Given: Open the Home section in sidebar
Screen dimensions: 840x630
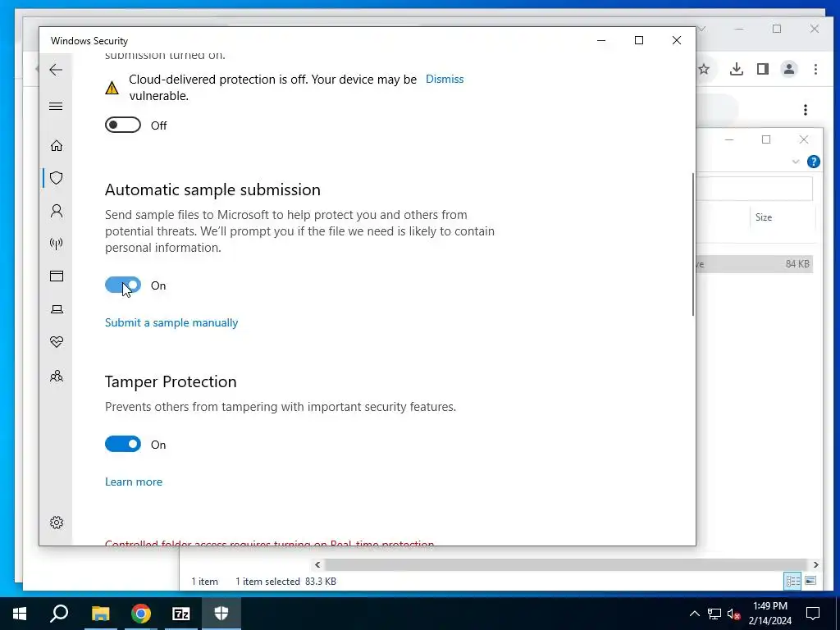Looking at the screenshot, I should point(57,146).
